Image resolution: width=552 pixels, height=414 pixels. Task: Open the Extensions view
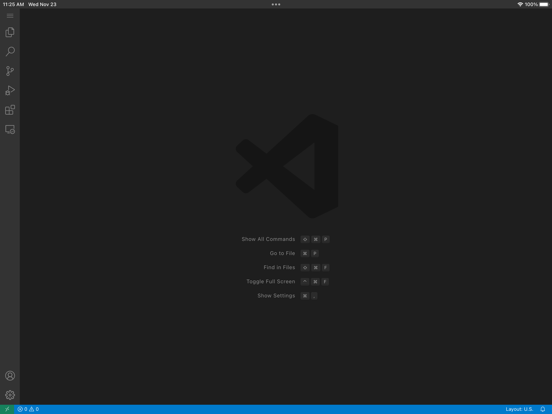(x=10, y=110)
